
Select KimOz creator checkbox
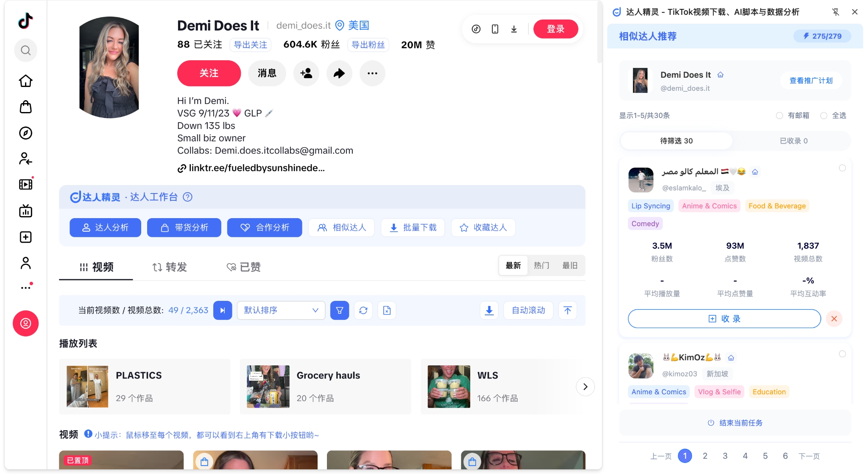842,354
